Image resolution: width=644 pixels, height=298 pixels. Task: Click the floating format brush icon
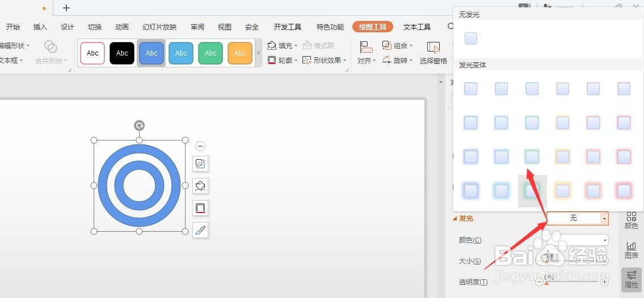click(200, 230)
